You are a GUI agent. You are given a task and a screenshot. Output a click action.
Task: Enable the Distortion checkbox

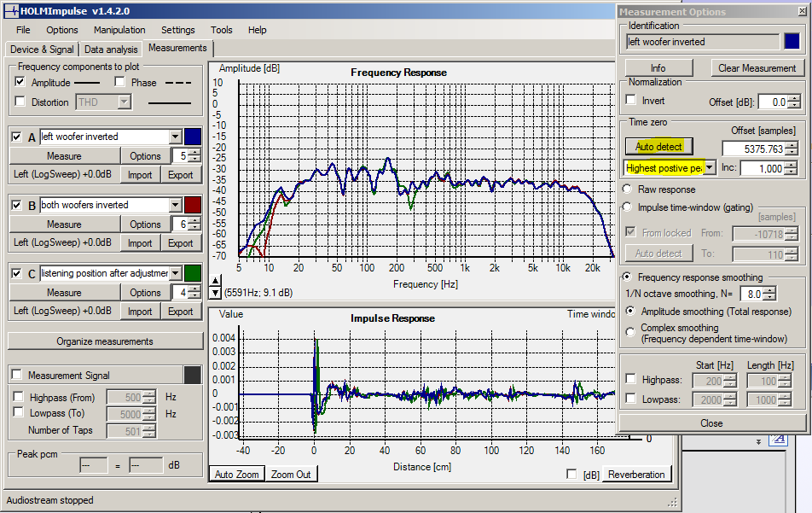coord(20,102)
